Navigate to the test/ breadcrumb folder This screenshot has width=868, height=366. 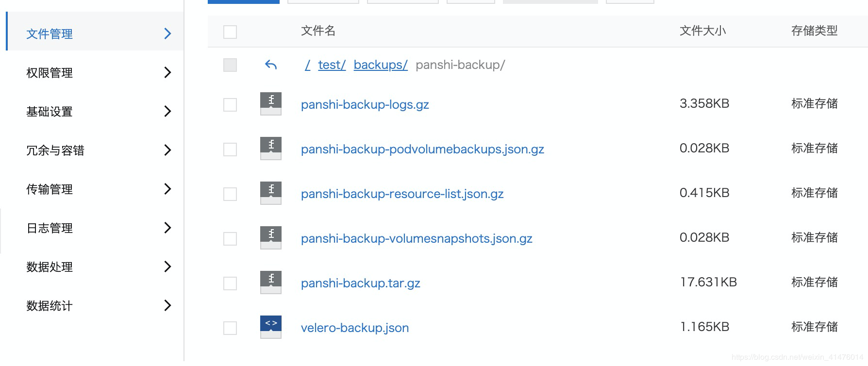click(332, 65)
